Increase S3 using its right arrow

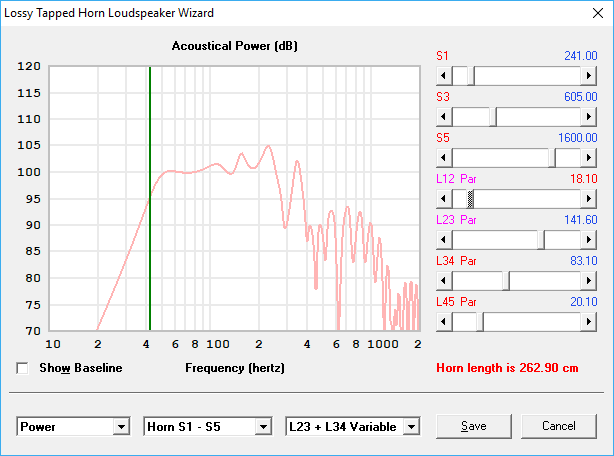coord(589,116)
